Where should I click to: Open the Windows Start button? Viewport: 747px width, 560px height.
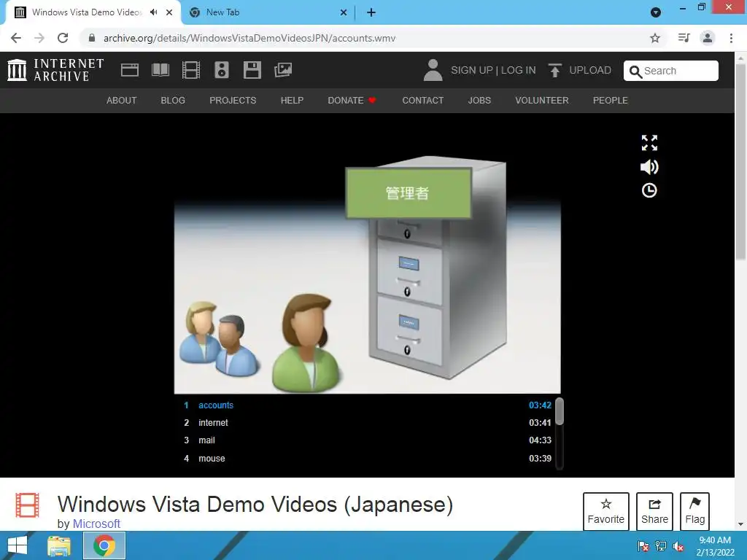(18, 545)
